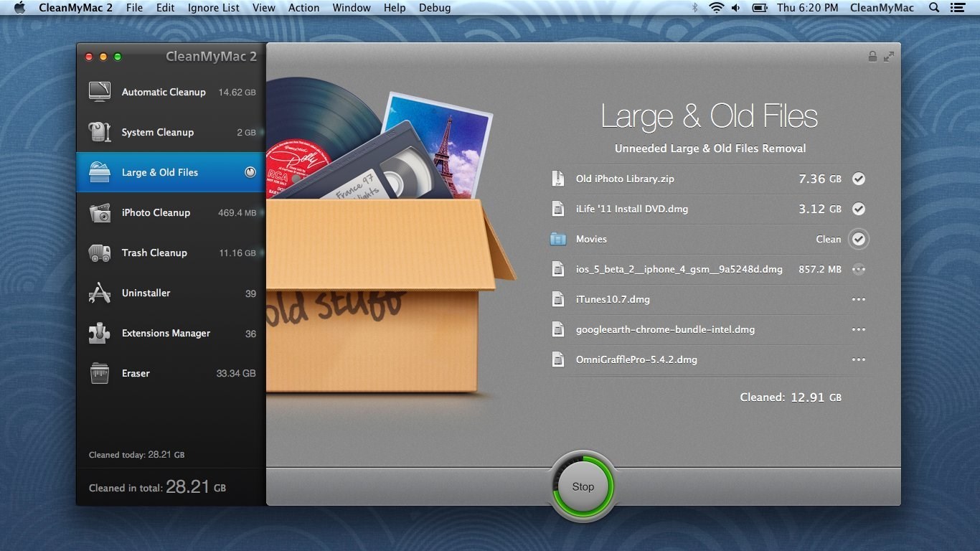Screen dimensions: 980x551
Task: Click the 7.36 GB size value
Action: tap(820, 179)
